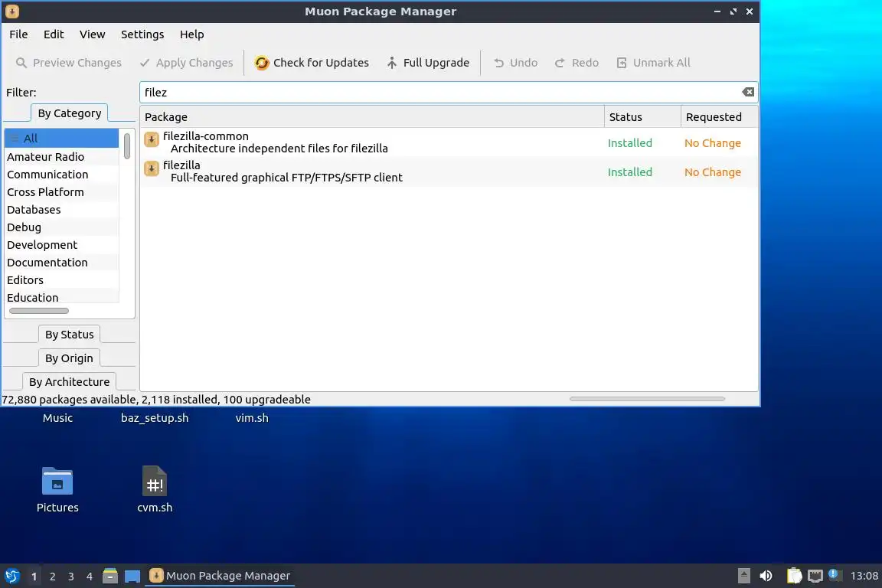Click Installed status of filezilla-common row
882x588 pixels.
coord(629,143)
